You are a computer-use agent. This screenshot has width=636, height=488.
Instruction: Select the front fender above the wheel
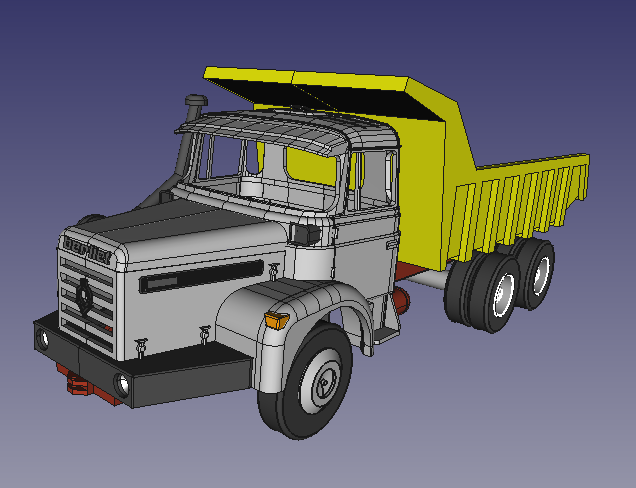coord(292,316)
